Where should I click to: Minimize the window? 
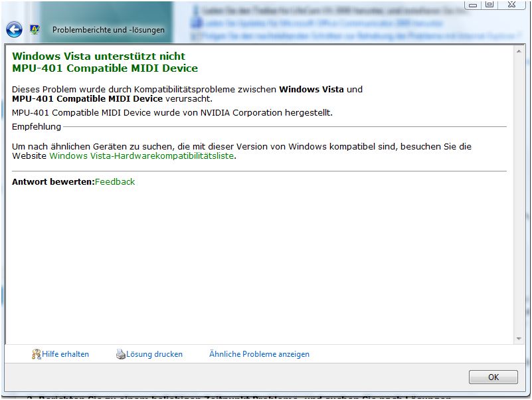pos(473,5)
